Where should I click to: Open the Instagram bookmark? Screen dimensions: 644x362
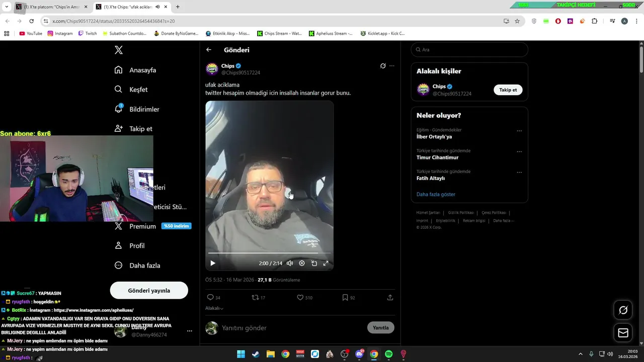(x=60, y=34)
